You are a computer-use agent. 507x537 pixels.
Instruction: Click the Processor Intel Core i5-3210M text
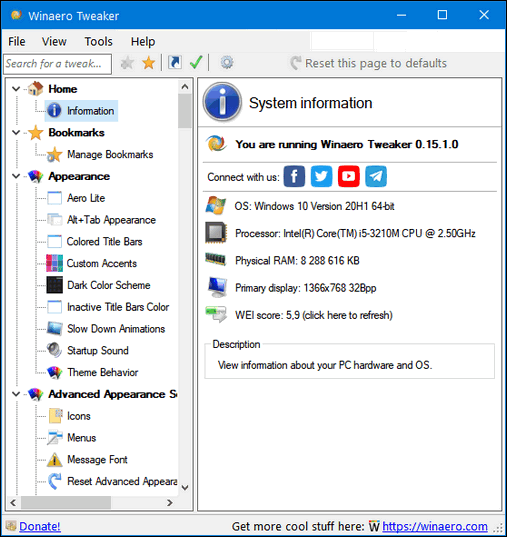355,234
